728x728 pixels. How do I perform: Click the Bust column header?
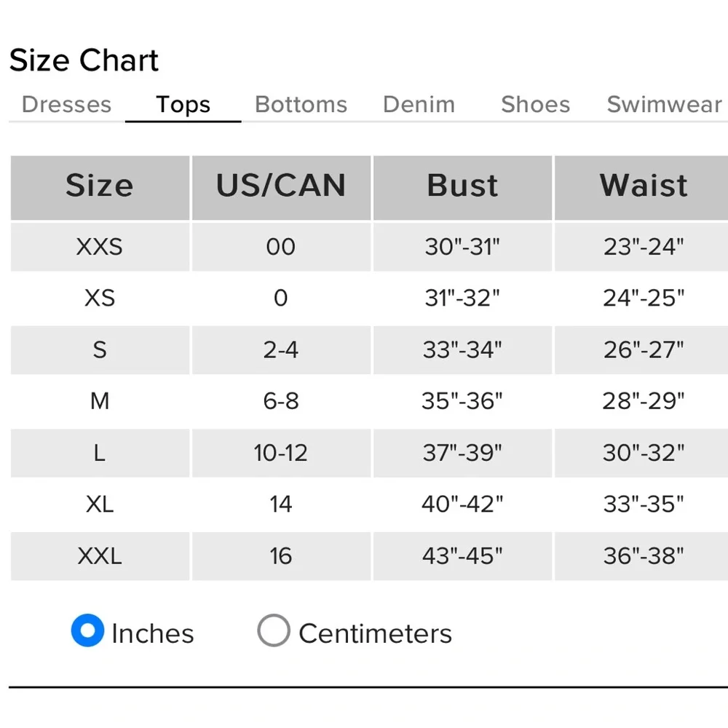(462, 186)
